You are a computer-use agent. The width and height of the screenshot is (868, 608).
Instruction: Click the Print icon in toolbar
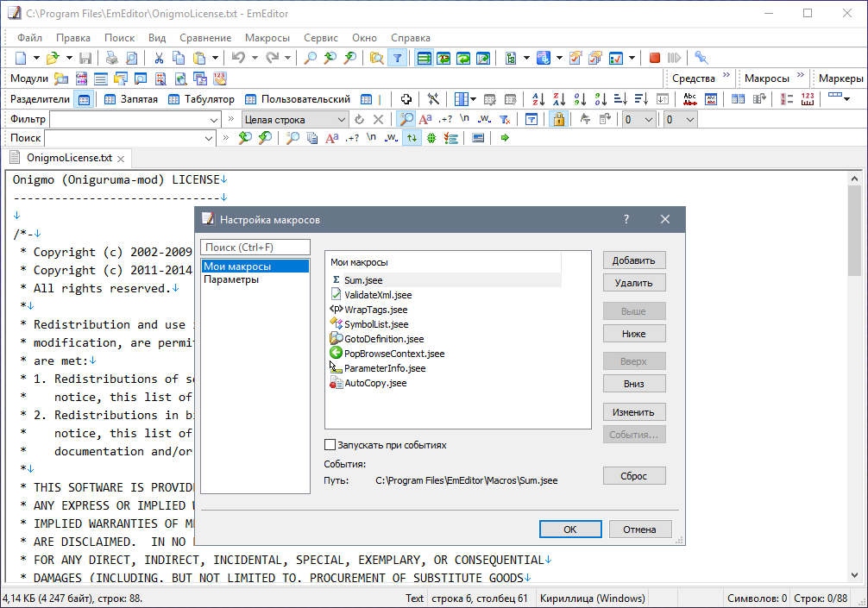(x=111, y=58)
